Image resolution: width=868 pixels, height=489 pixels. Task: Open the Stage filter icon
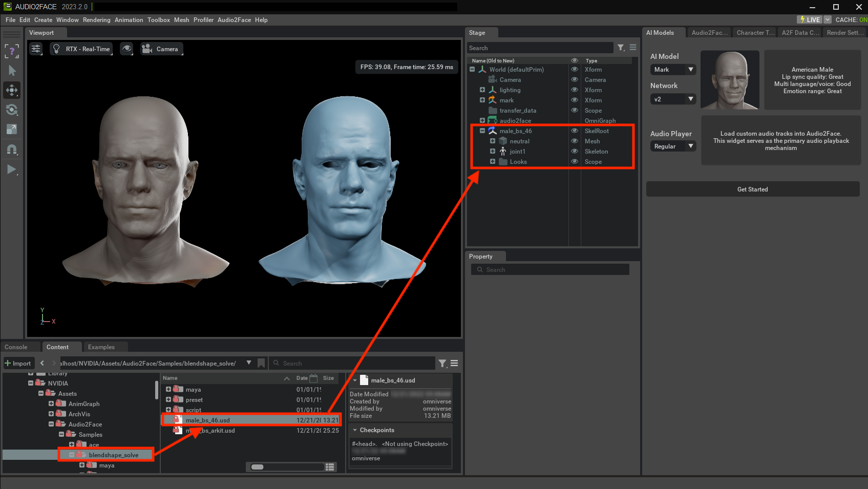click(x=621, y=48)
